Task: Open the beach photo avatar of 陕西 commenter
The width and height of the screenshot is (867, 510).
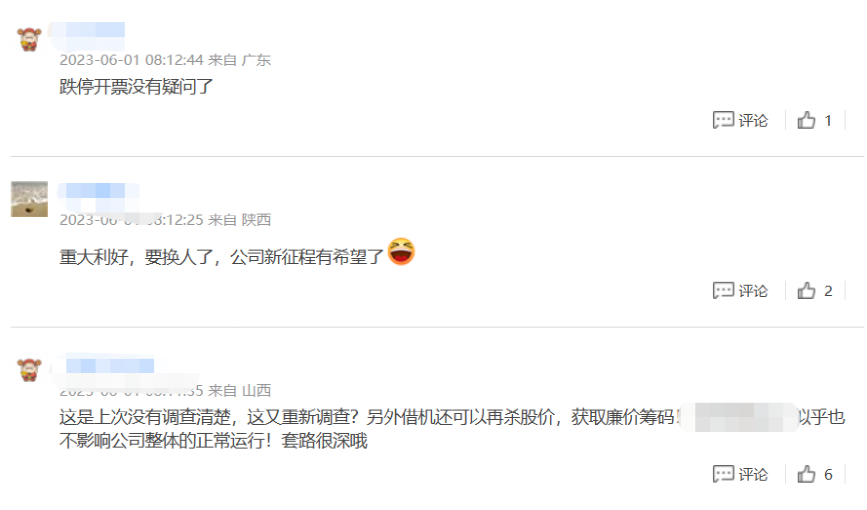Action: (29, 199)
